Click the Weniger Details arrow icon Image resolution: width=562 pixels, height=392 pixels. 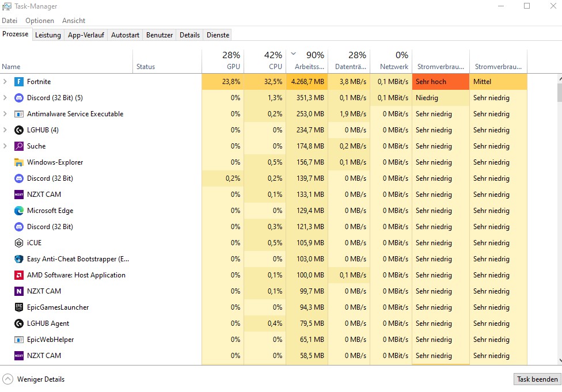(7, 379)
